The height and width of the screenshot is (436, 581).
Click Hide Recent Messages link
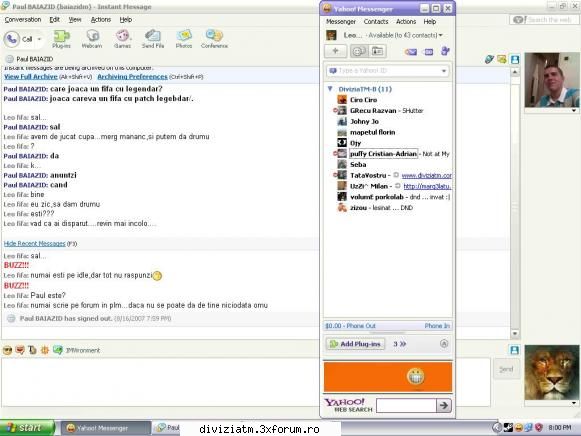pos(34,243)
